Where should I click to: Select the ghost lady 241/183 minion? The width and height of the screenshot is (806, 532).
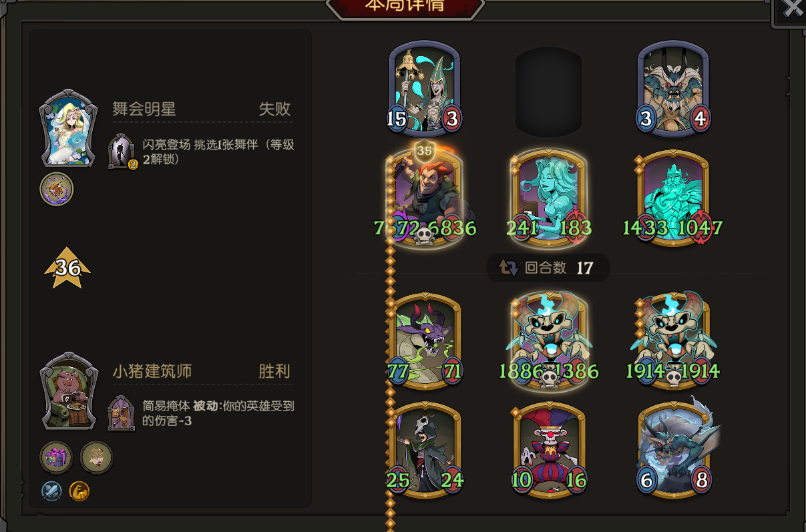click(x=549, y=199)
